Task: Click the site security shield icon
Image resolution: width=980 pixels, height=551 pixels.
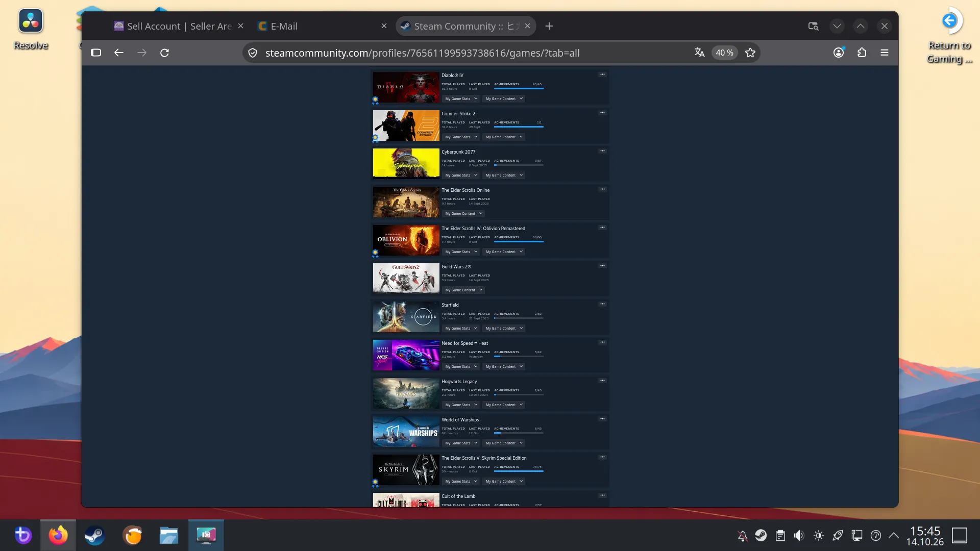Action: click(252, 53)
